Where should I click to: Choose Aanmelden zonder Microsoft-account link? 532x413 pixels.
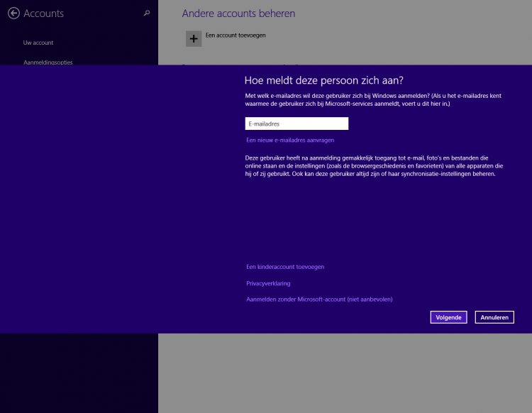[x=319, y=299]
